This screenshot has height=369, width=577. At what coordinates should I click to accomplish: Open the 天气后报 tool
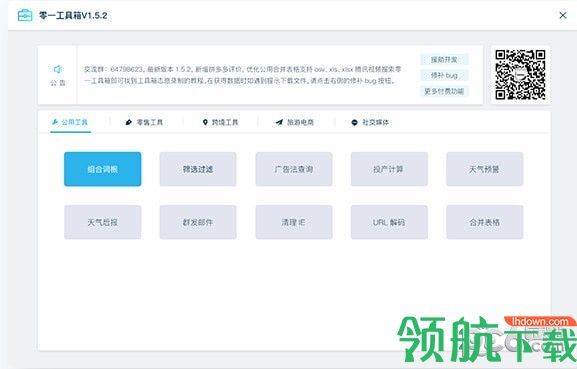click(x=103, y=222)
